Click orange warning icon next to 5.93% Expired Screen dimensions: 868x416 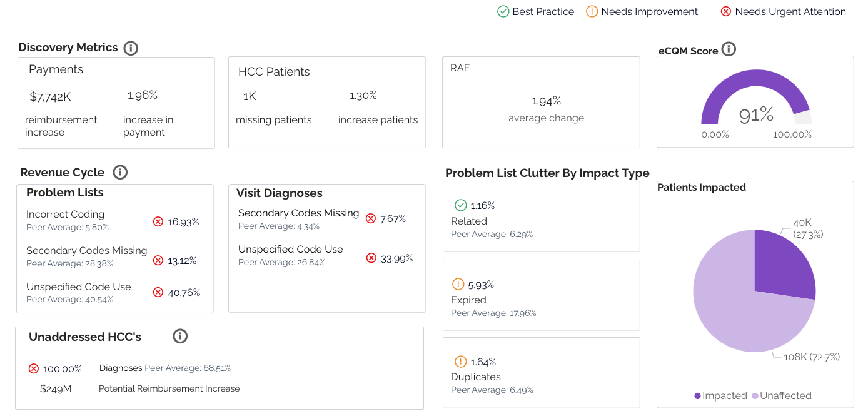(x=458, y=285)
